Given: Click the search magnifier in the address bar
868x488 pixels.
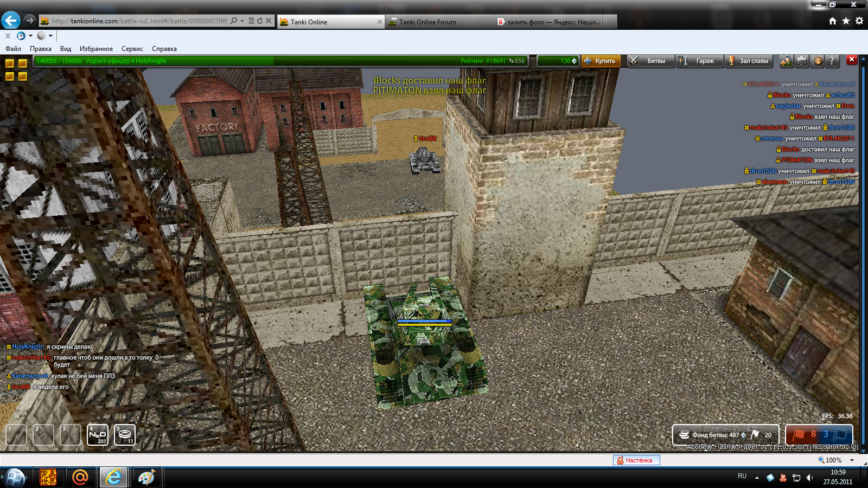Looking at the screenshot, I should [234, 21].
